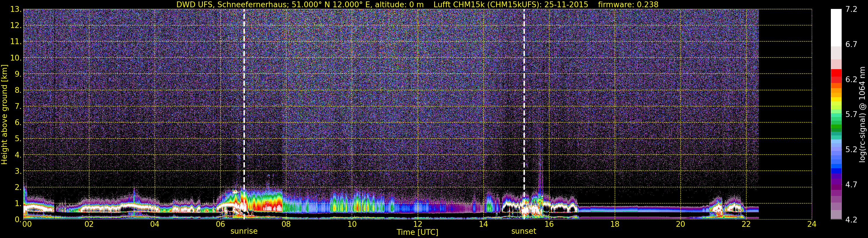This screenshot has height=238, width=868.
Task: Click the 4.2 value on the colorbar
Action: click(x=851, y=220)
